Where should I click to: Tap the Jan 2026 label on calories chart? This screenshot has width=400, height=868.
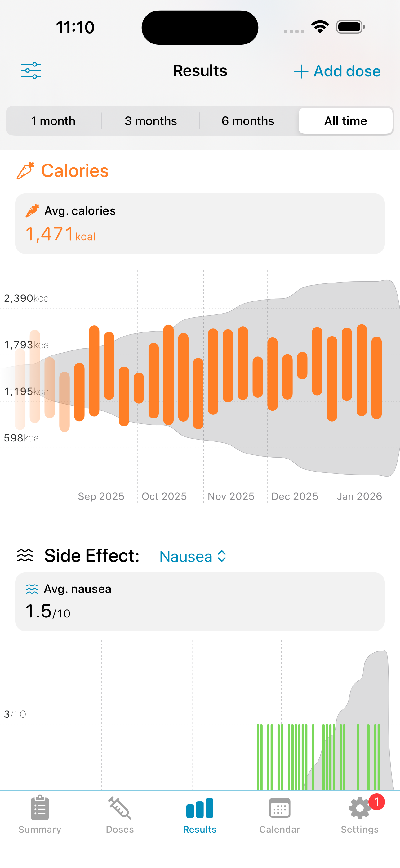coord(359,496)
